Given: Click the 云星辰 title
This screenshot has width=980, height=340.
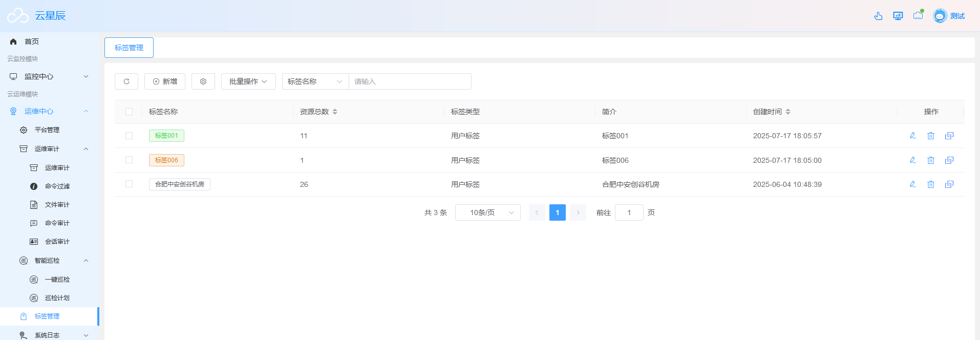Looking at the screenshot, I should [50, 16].
